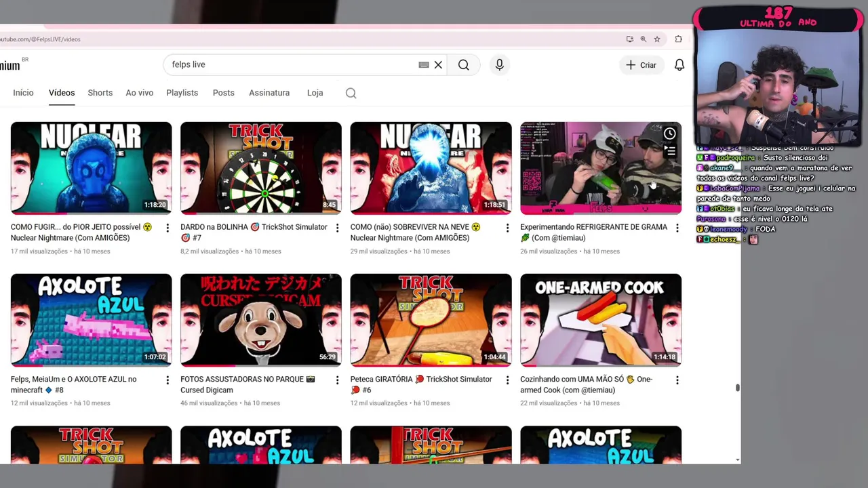
Task: Click title 'Experimentando REFRIGERANTE DE GRAMA'
Action: tap(593, 232)
